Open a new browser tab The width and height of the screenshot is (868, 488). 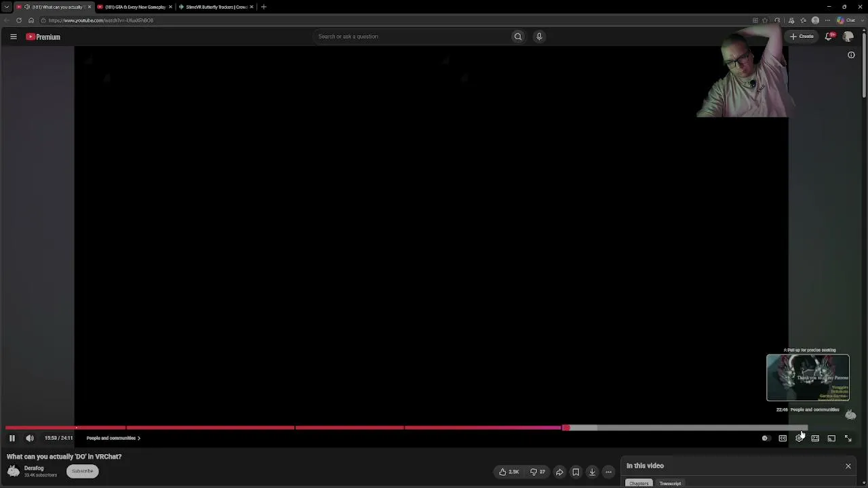(264, 7)
